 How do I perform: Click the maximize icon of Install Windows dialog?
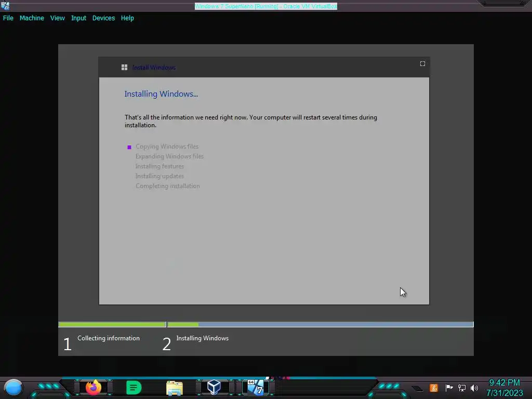point(422,64)
